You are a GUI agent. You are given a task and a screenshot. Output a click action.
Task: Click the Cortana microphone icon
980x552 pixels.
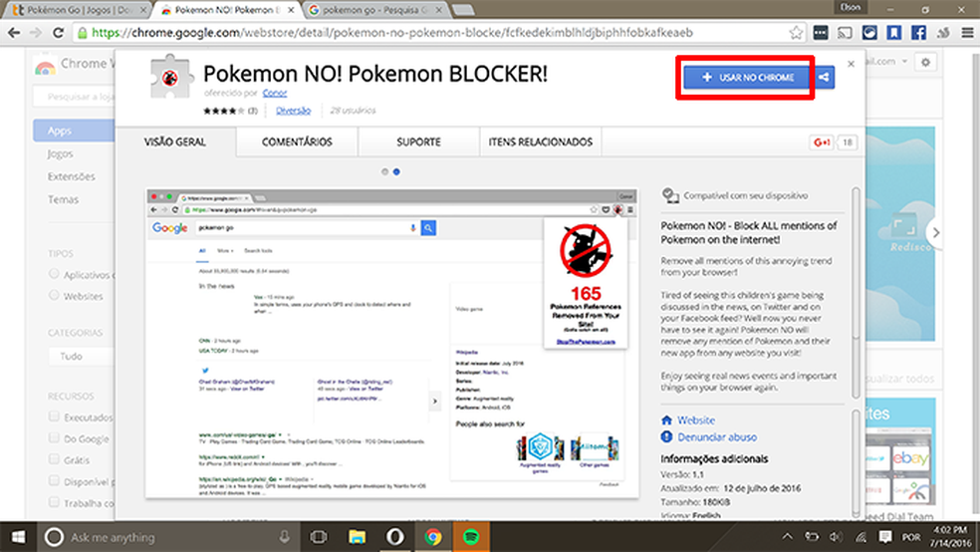pyautogui.click(x=284, y=537)
